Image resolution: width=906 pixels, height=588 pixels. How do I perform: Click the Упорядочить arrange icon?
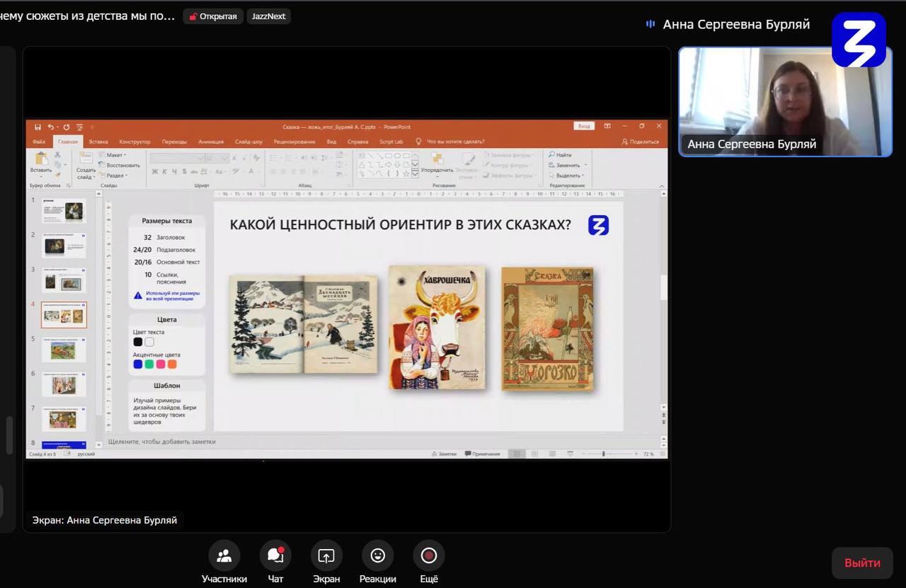pos(437,158)
